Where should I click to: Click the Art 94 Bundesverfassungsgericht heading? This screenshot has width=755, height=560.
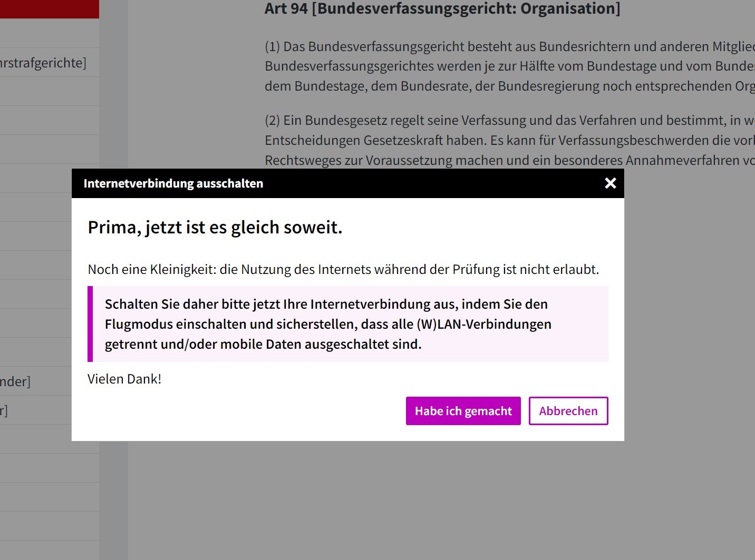[442, 8]
